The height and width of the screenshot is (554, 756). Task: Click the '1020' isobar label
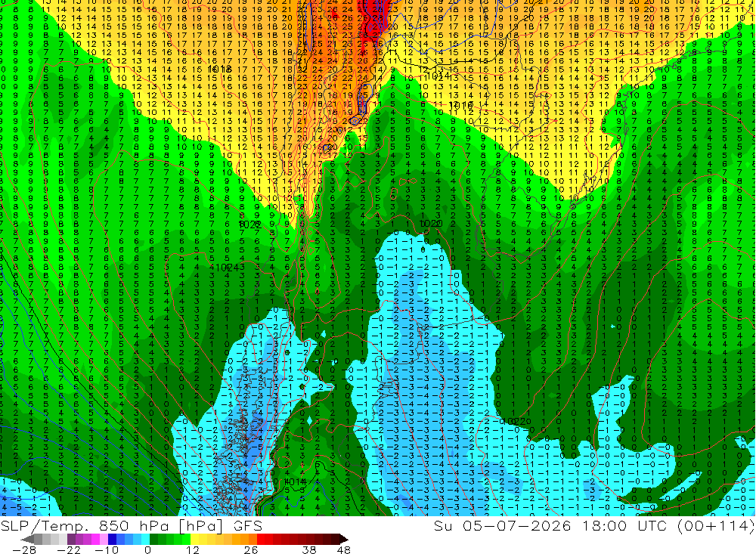[432, 224]
